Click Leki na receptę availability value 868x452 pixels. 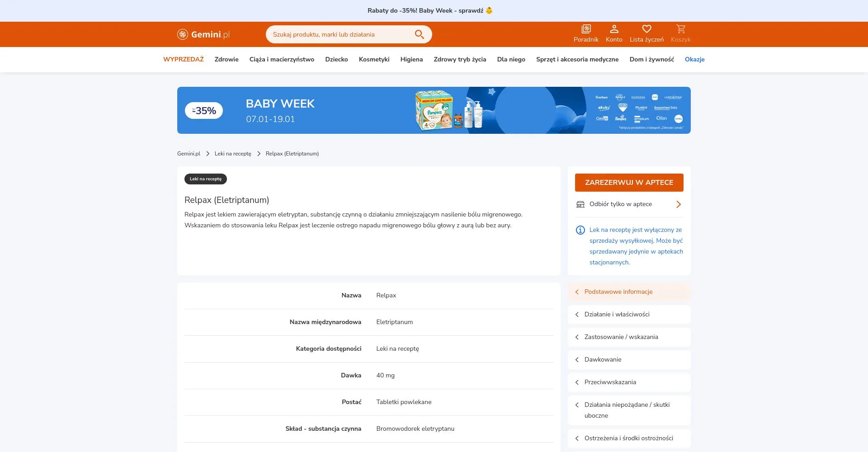(x=397, y=349)
